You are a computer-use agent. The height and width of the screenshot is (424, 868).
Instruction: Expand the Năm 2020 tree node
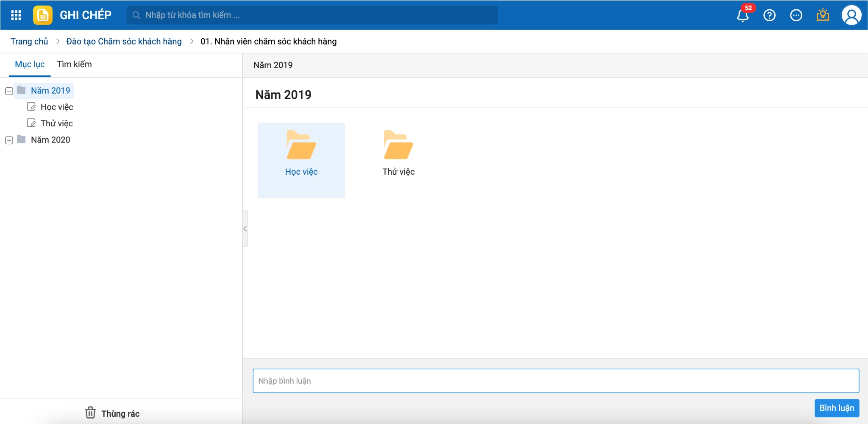pyautogui.click(x=9, y=140)
